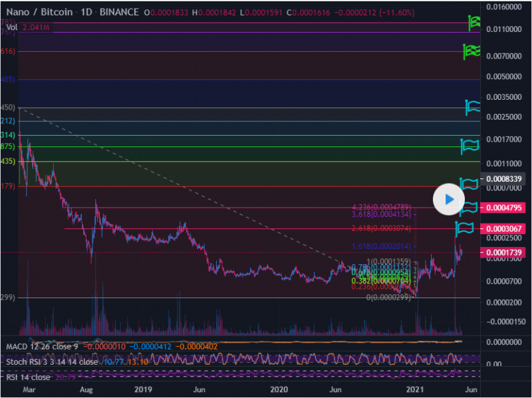Viewport: 532px width, 398px height.
Task: Click the teal flag beside 0.0004795 label
Action: coord(469,207)
